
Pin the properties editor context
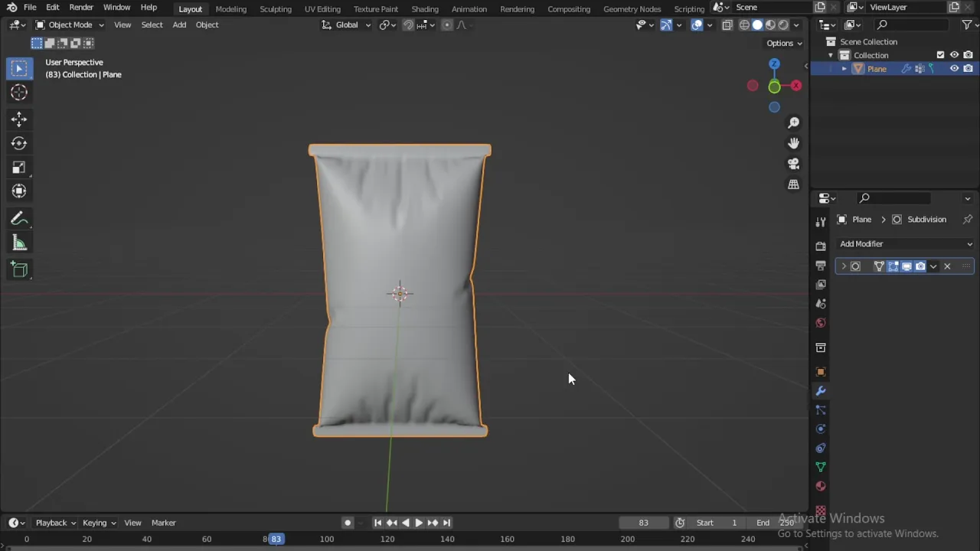pyautogui.click(x=968, y=220)
